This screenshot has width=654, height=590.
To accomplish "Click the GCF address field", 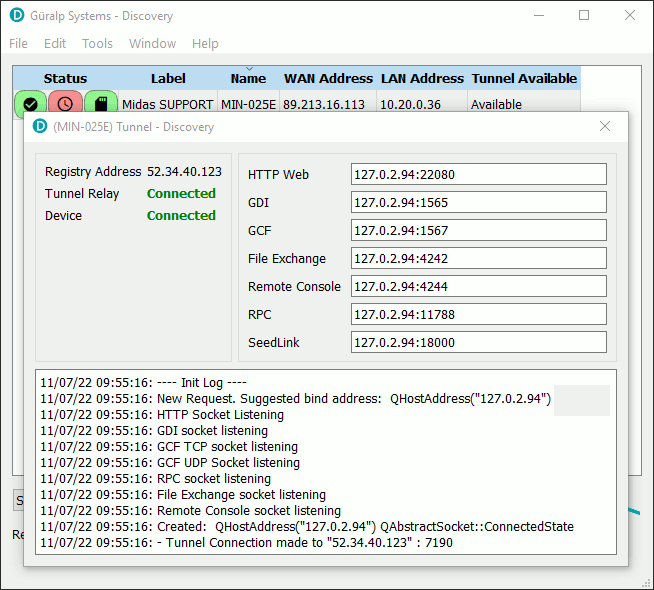I will point(478,230).
